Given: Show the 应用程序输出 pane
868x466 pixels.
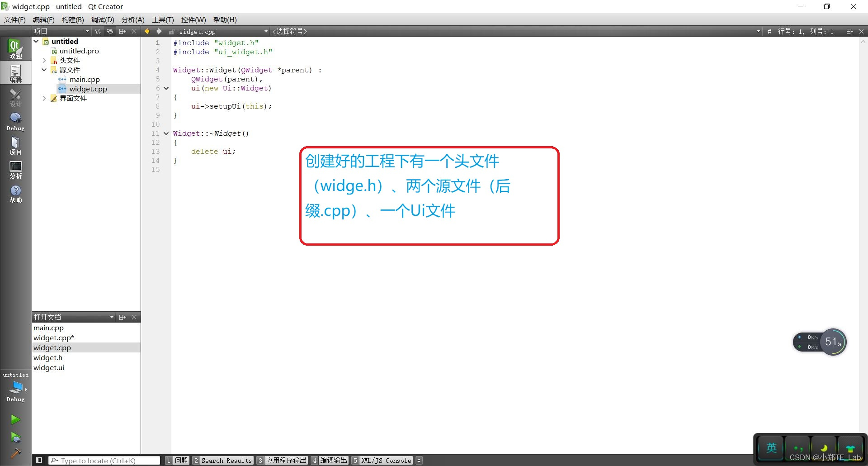Looking at the screenshot, I should point(282,460).
